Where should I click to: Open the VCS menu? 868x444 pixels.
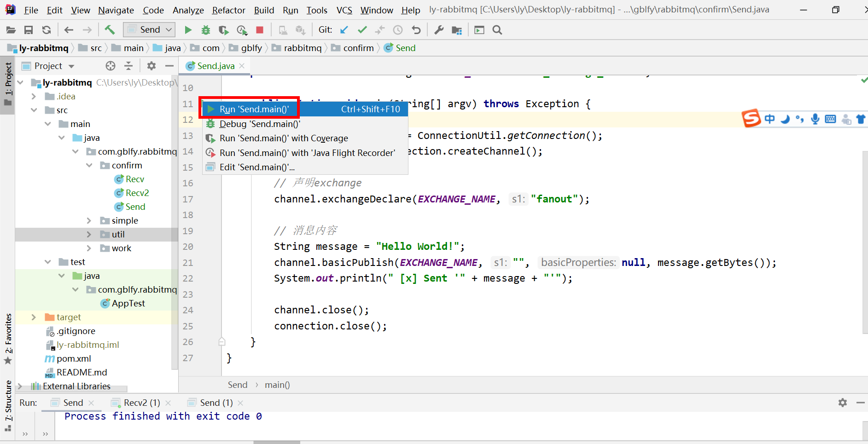click(344, 10)
